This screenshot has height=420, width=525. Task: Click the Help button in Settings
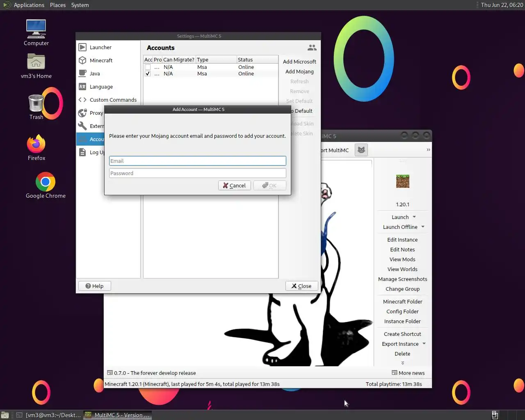[94, 286]
